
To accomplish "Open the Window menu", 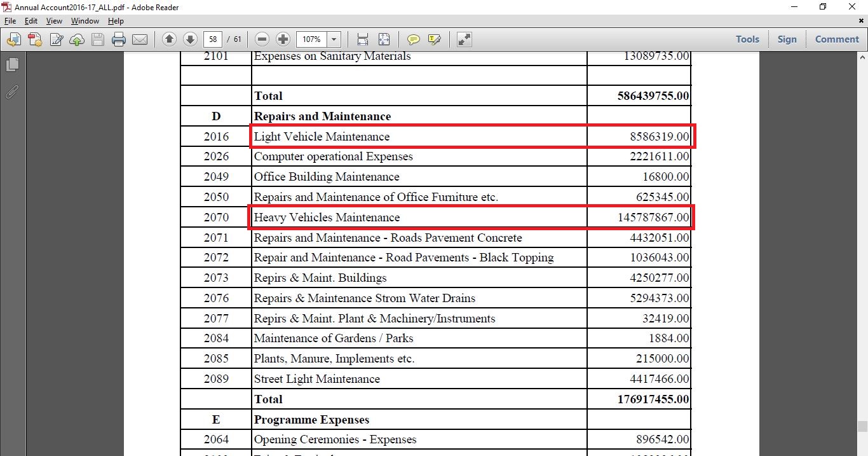I will (x=85, y=21).
